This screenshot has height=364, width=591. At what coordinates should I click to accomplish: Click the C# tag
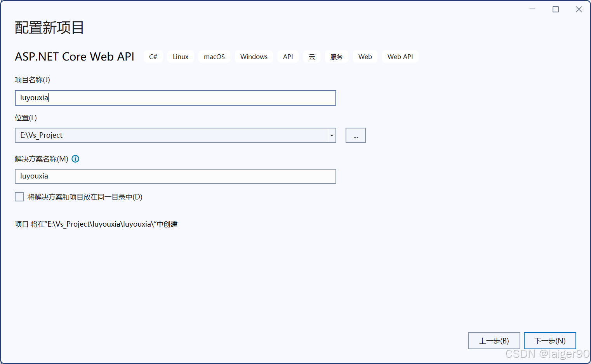click(153, 57)
